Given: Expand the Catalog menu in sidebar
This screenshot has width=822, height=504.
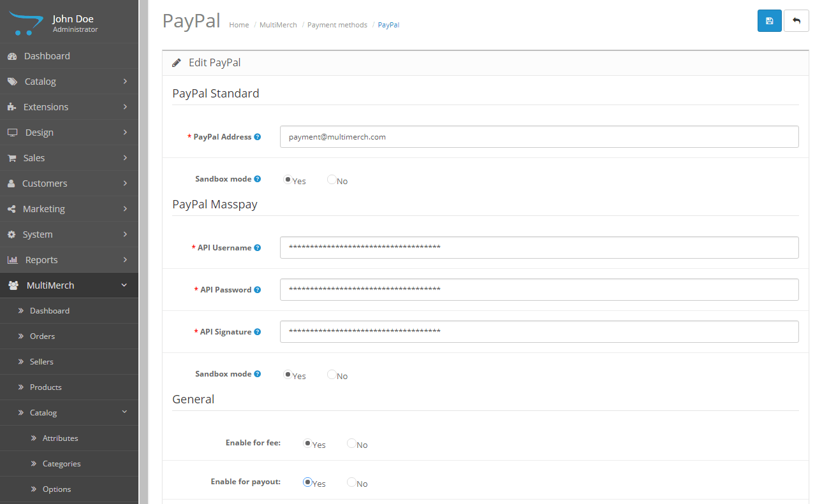Looking at the screenshot, I should [x=69, y=82].
